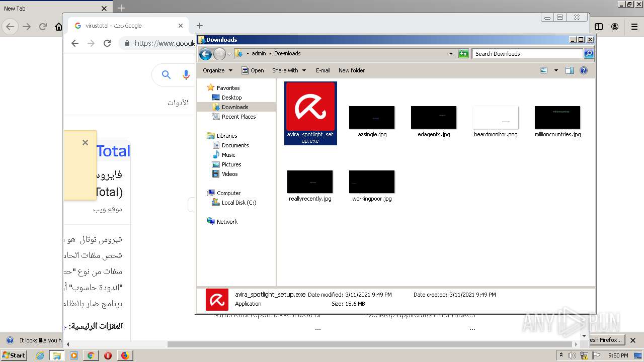Screen dimensions: 644x362
Task: Click the Firefox account avatar icon
Action: [x=615, y=27]
